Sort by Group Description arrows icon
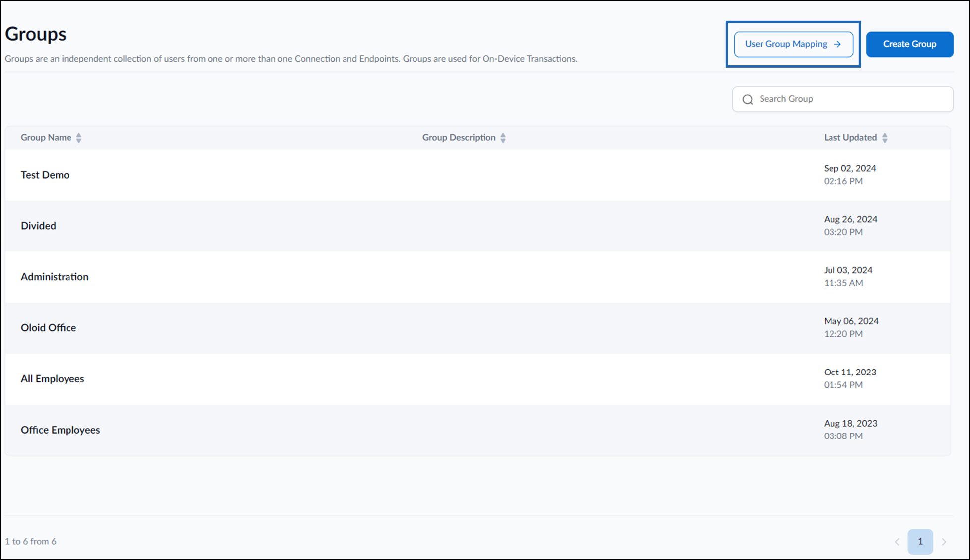970x560 pixels. [x=503, y=138]
